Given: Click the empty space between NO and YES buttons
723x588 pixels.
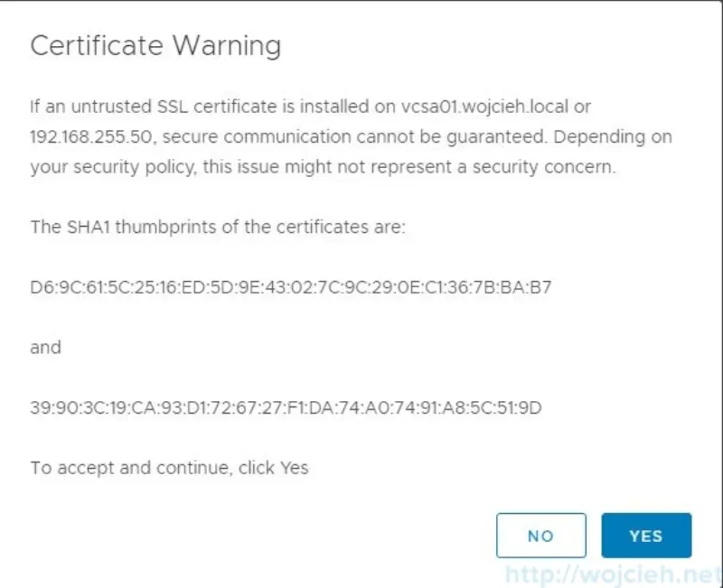Looking at the screenshot, I should (594, 535).
